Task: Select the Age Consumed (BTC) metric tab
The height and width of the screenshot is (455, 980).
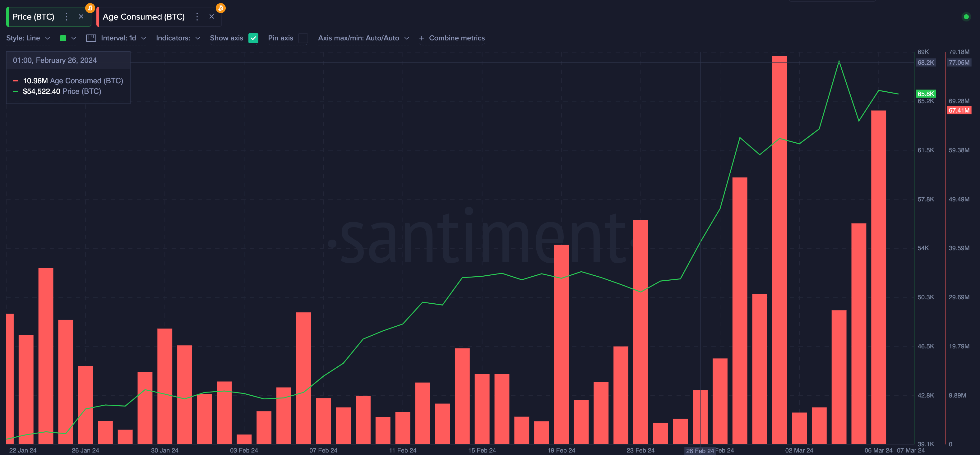Action: [x=144, y=17]
